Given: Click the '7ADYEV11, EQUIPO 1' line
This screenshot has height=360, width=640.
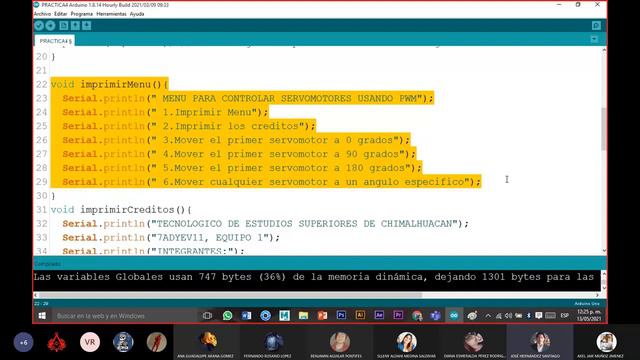Looking at the screenshot, I should pos(171,238).
